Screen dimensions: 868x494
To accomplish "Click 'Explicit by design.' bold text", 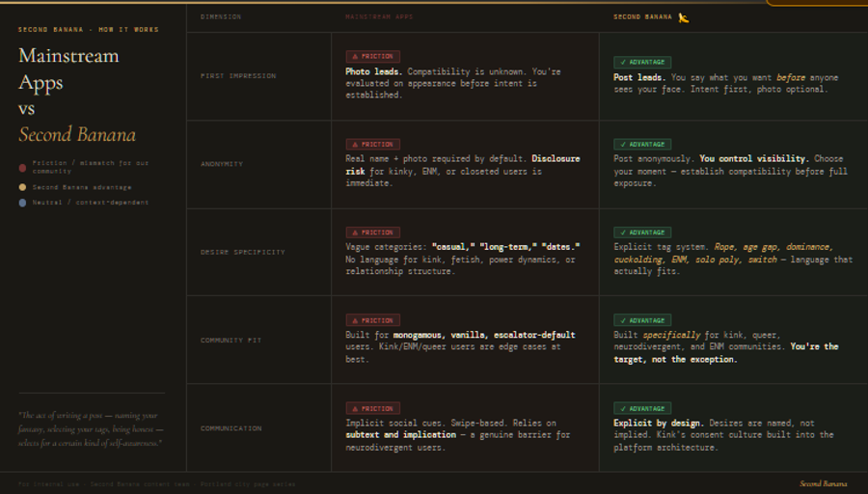I will 659,424.
